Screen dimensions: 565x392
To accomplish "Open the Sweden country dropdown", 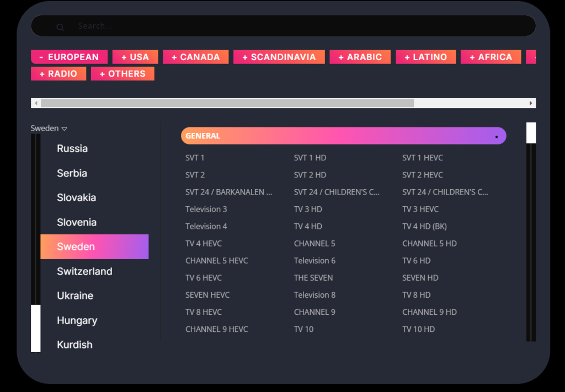I will coord(49,128).
